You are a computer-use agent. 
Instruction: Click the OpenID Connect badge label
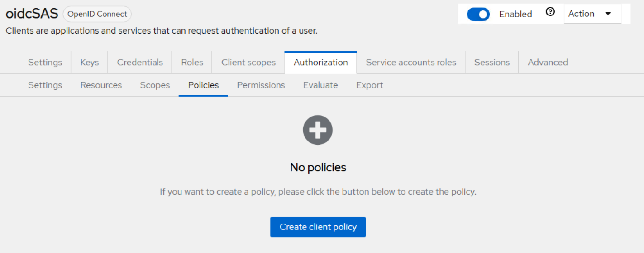click(97, 14)
